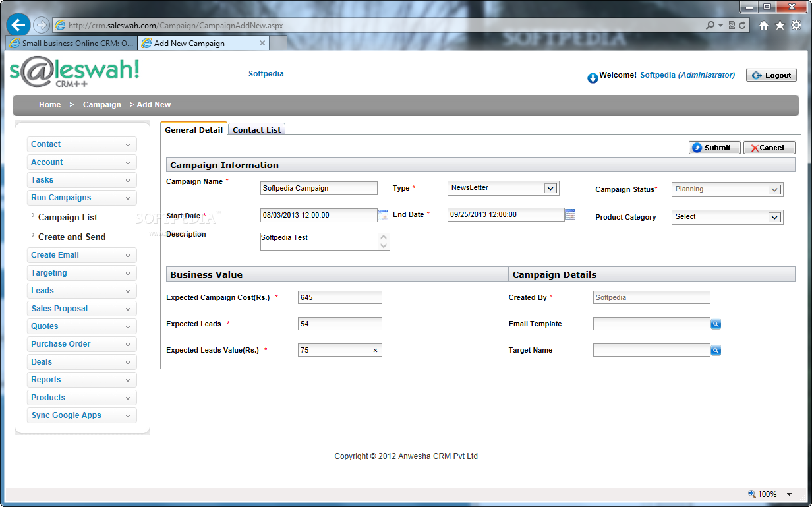Expand the Sync Google Apps menu
The height and width of the screenshot is (507, 812).
tap(82, 415)
